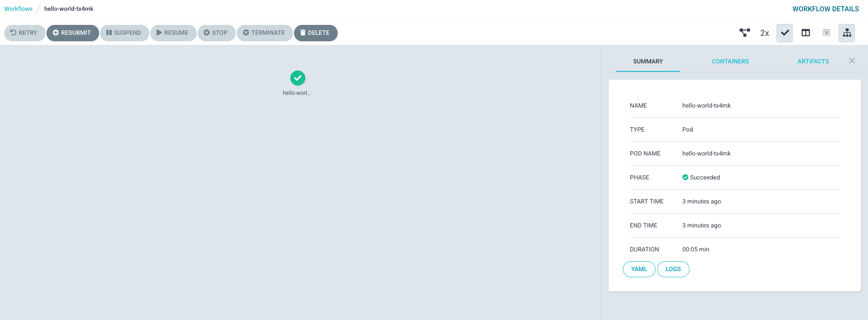Toggle the 2x zoom option

click(765, 33)
